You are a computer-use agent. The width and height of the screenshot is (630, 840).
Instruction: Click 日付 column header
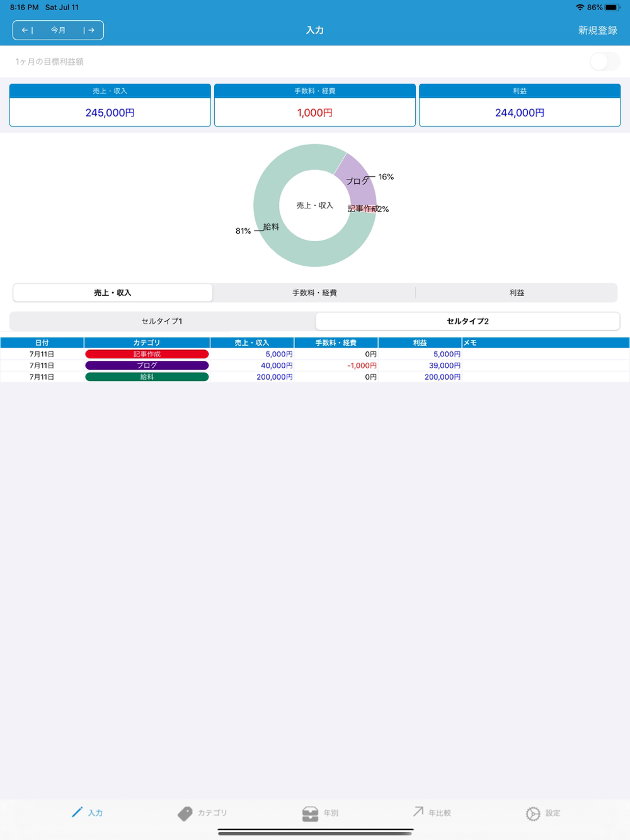click(42, 343)
